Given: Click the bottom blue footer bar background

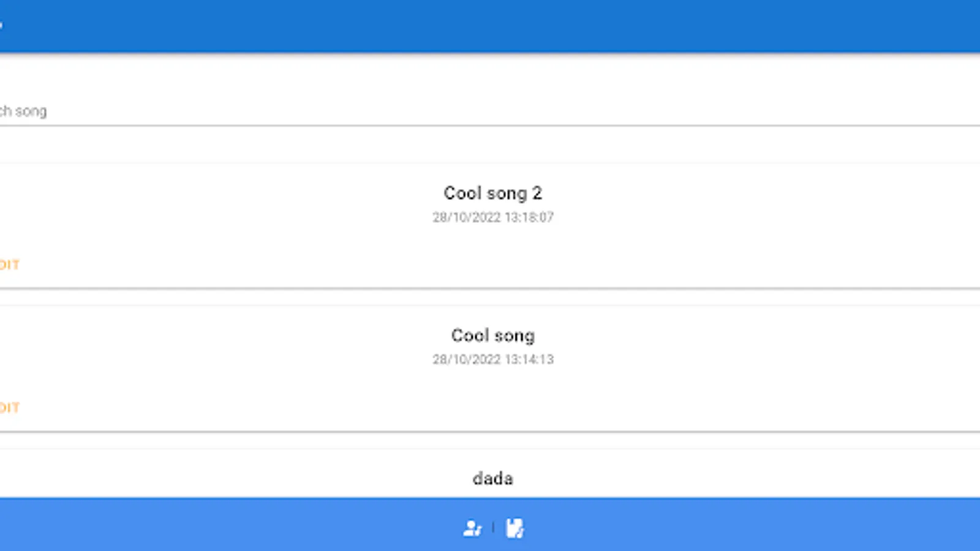Looking at the screenshot, I should click(735, 525).
